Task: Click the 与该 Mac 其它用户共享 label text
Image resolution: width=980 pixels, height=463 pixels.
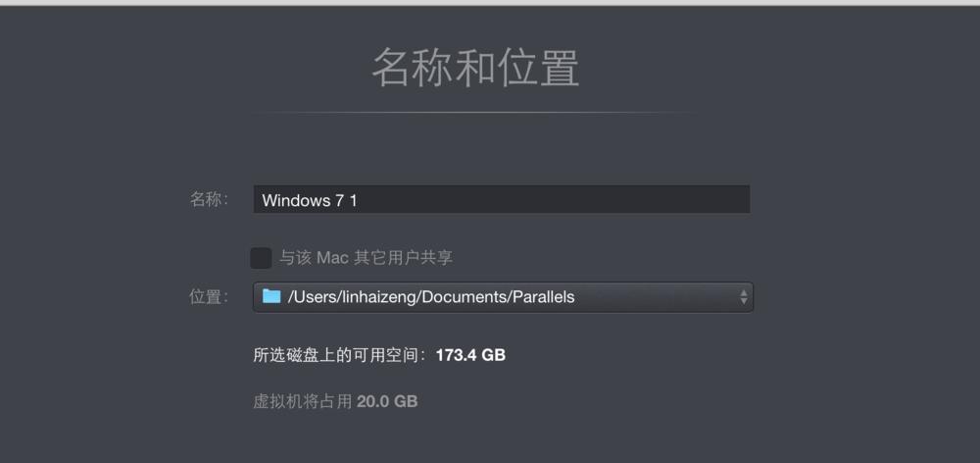Action: click(366, 258)
